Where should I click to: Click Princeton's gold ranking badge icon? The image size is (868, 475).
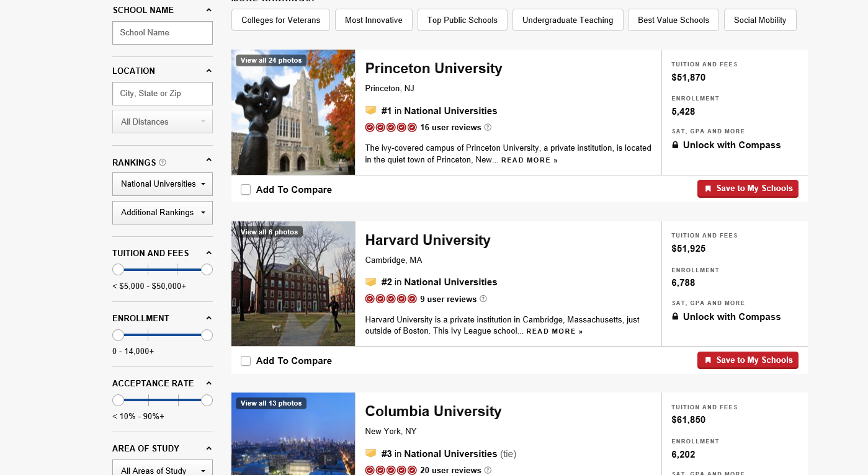click(370, 110)
